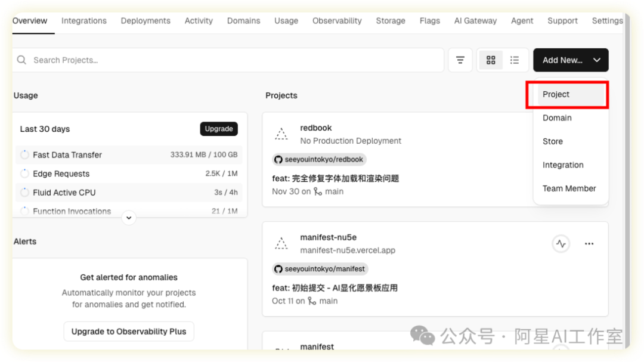This screenshot has height=362, width=644.
Task: Switch to the Usage tab
Action: coord(286,21)
